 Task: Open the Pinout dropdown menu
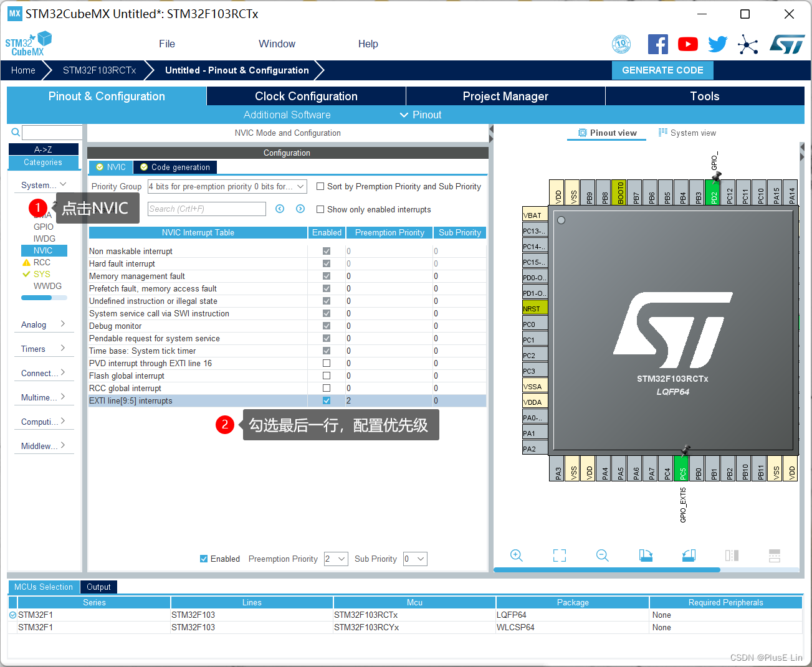click(421, 115)
